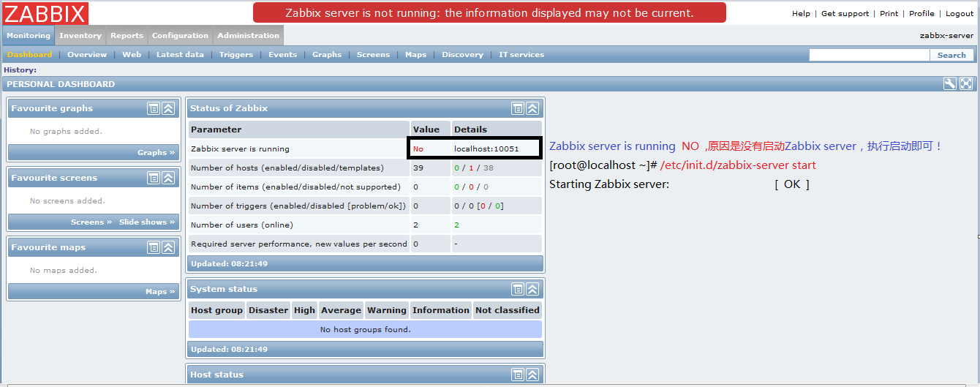Viewport: 980px width, 387px height.
Task: Open the System status widget menu icon
Action: 518,289
